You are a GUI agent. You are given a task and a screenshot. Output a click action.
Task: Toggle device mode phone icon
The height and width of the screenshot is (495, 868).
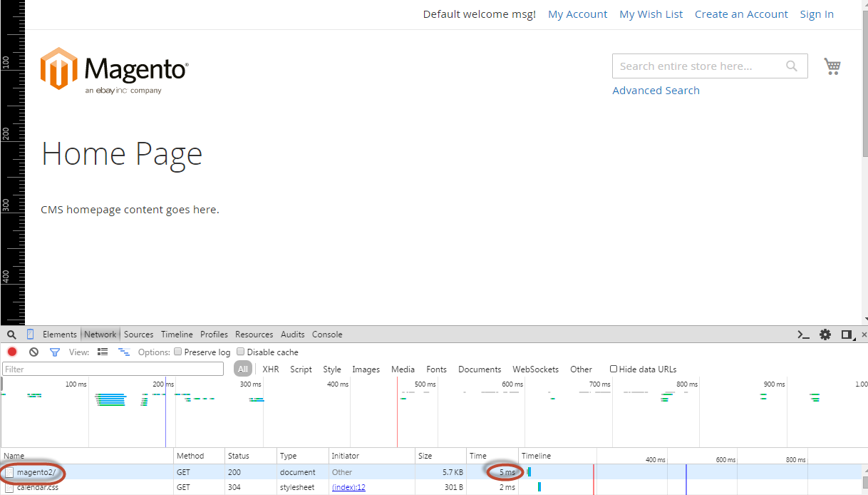coord(31,334)
